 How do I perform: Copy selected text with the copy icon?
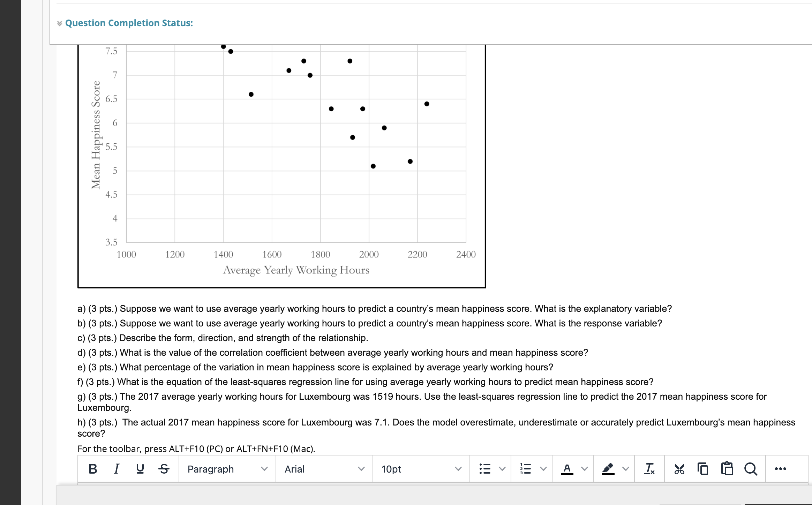pyautogui.click(x=702, y=469)
